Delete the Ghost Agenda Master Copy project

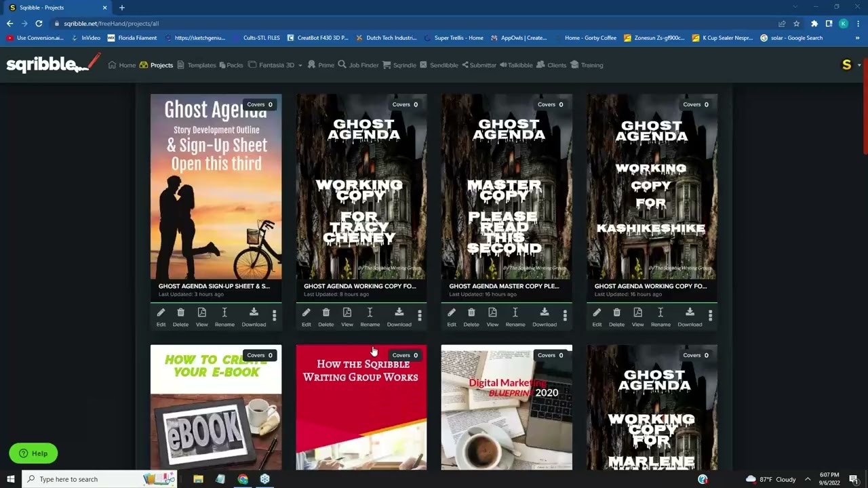tap(471, 317)
